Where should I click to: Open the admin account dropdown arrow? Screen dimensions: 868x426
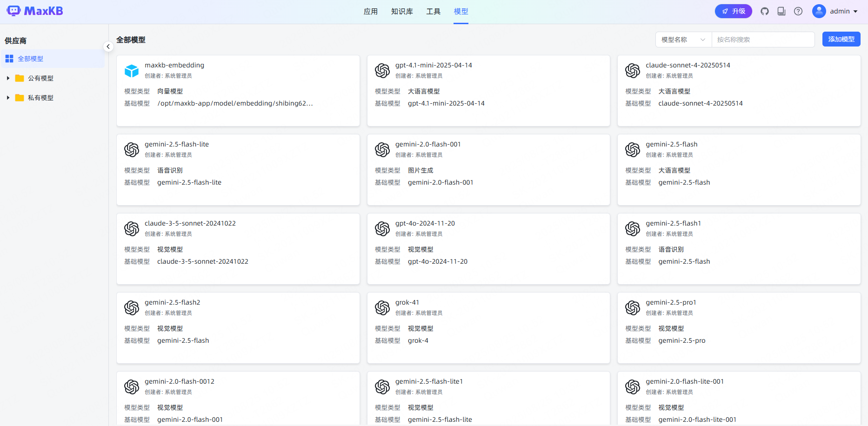[855, 11]
